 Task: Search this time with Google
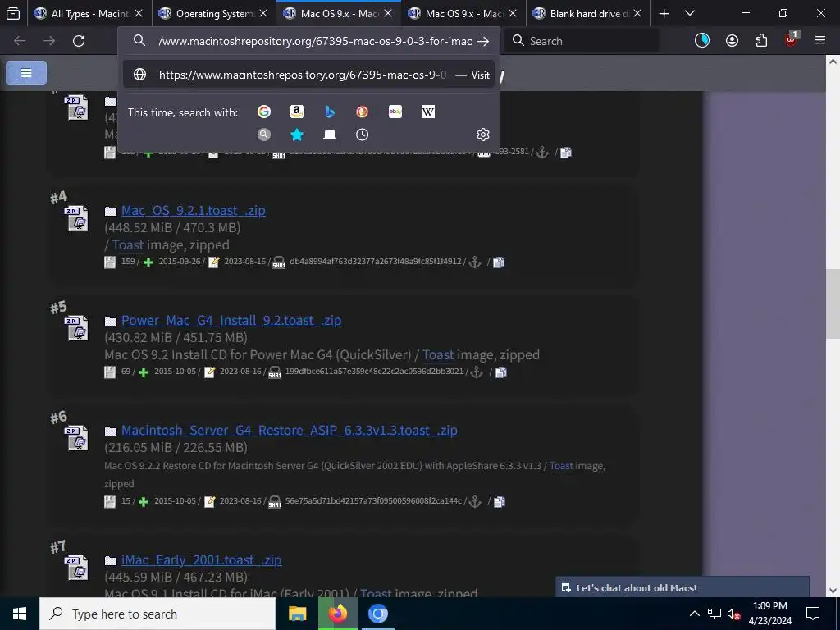pos(263,112)
